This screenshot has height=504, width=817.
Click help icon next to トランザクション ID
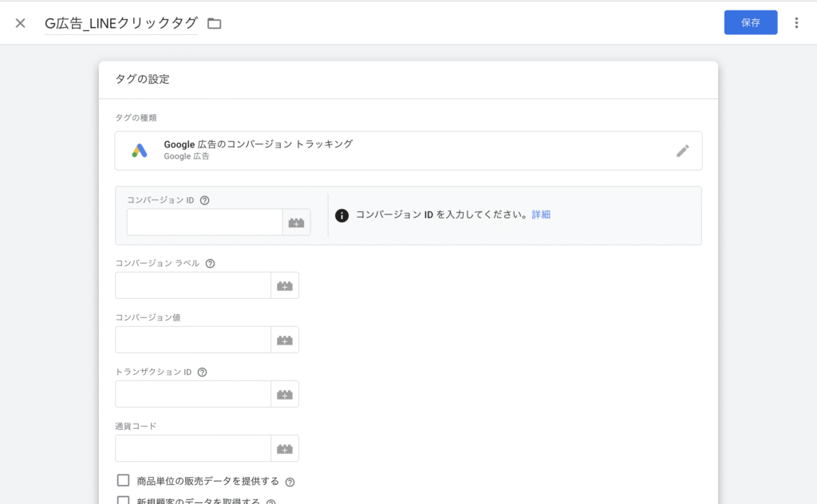coord(202,372)
